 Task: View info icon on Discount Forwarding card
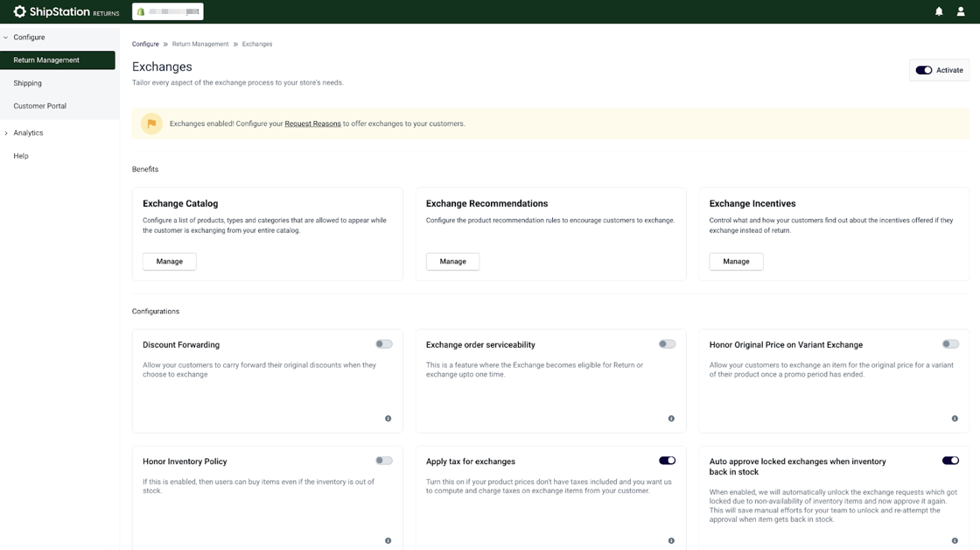[388, 419]
